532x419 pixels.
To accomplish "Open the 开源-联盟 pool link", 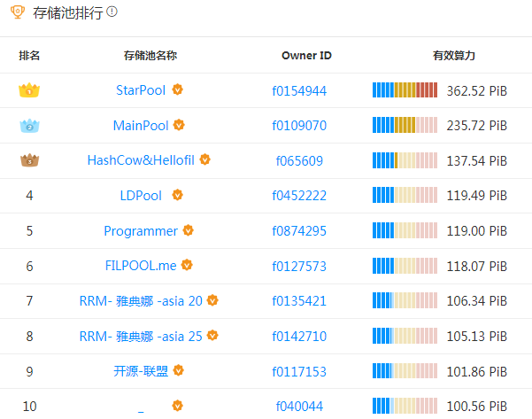I will [x=141, y=371].
